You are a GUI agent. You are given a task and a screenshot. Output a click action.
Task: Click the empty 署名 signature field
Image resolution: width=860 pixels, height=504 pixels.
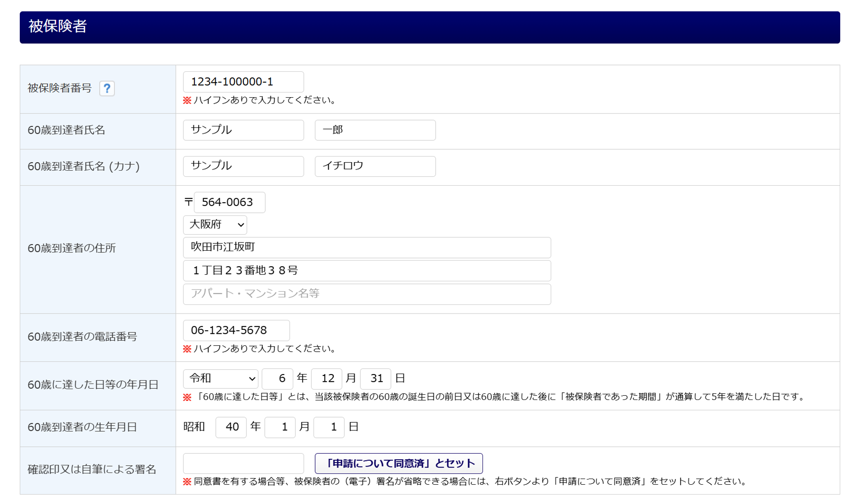243,464
